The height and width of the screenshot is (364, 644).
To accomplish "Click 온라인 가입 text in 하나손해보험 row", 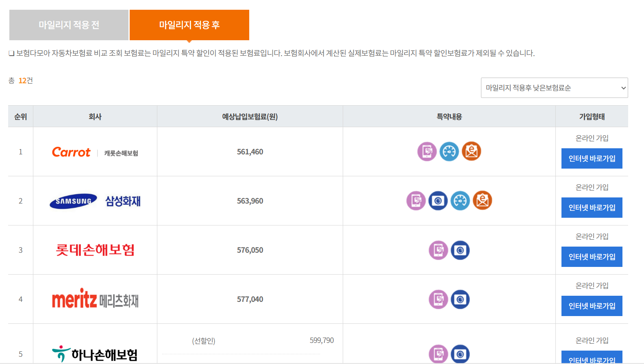I will pos(592,340).
